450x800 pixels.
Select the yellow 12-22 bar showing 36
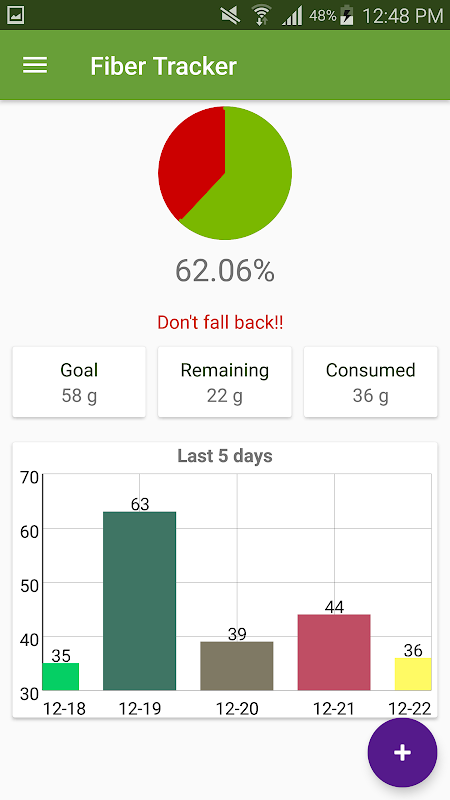[413, 674]
